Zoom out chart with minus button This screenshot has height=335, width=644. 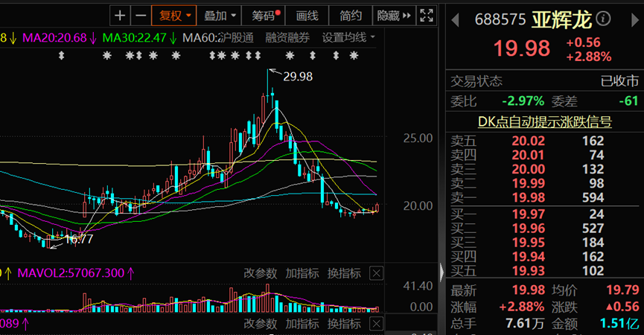[x=141, y=16]
